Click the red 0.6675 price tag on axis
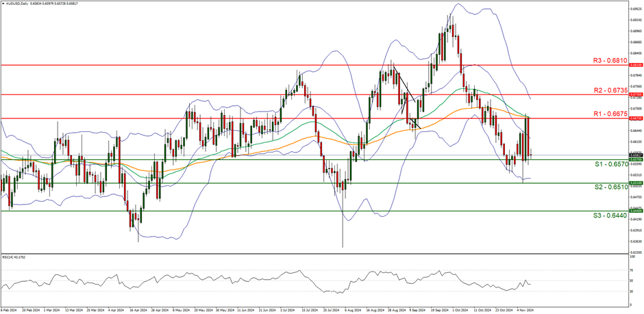This screenshot has width=644, height=314. [x=636, y=118]
